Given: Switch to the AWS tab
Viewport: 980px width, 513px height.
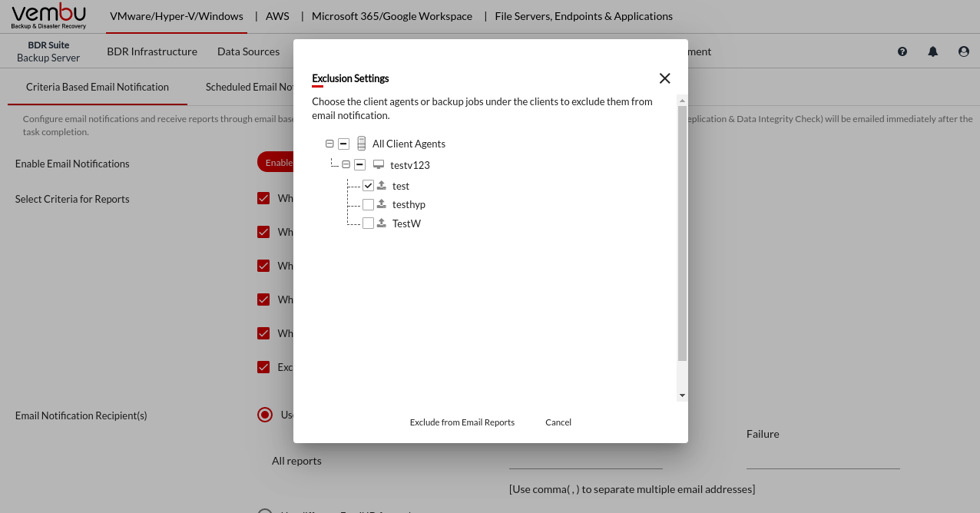Looking at the screenshot, I should (277, 16).
